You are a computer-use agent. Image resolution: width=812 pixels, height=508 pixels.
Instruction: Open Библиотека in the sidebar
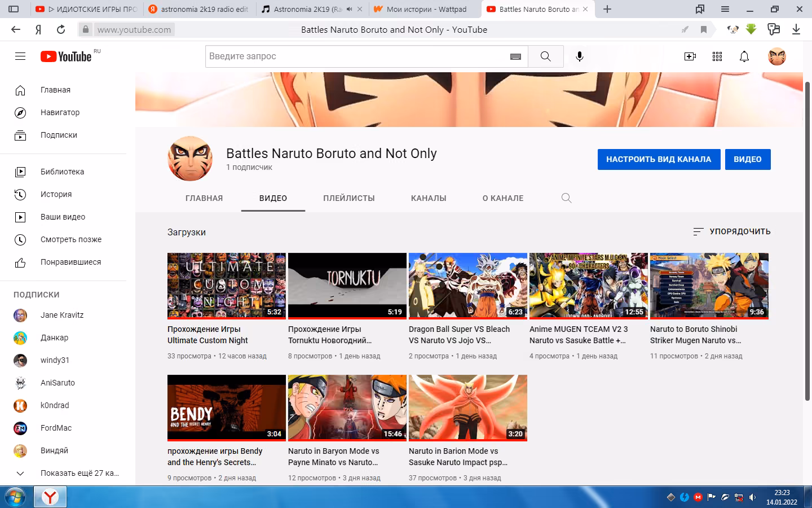pos(63,172)
